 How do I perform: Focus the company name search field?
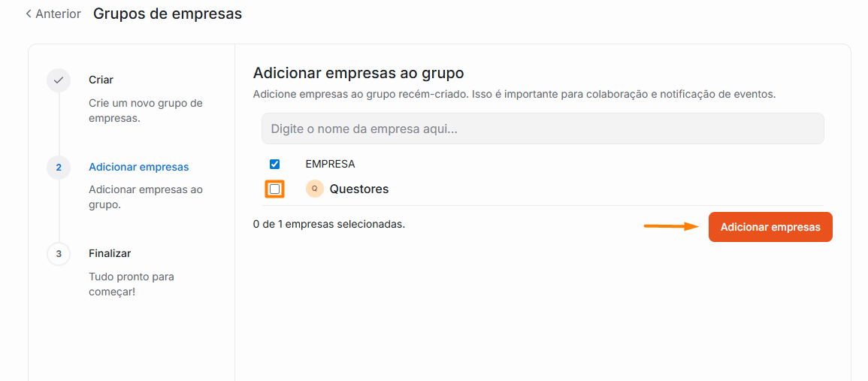pos(542,129)
